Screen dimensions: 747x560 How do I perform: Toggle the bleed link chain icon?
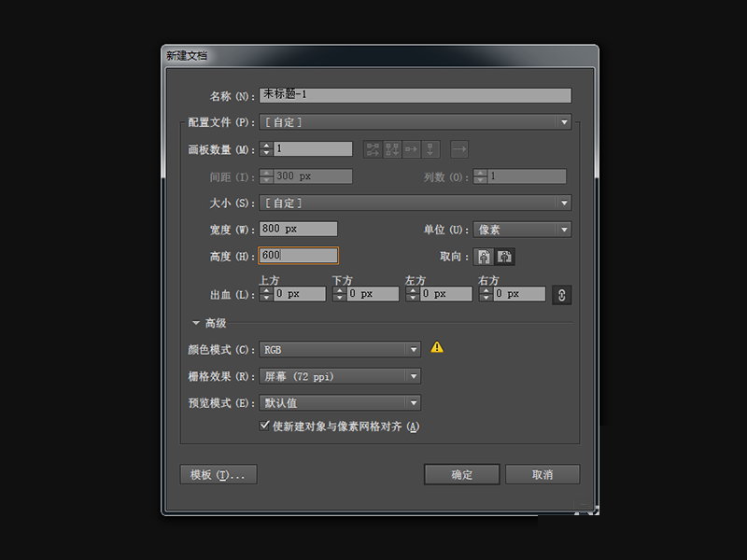point(562,295)
